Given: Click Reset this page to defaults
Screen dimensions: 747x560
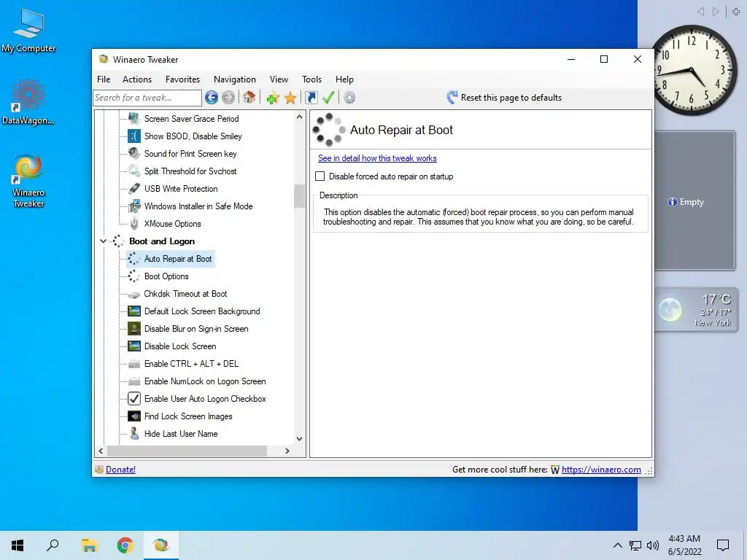Looking at the screenshot, I should point(505,98).
